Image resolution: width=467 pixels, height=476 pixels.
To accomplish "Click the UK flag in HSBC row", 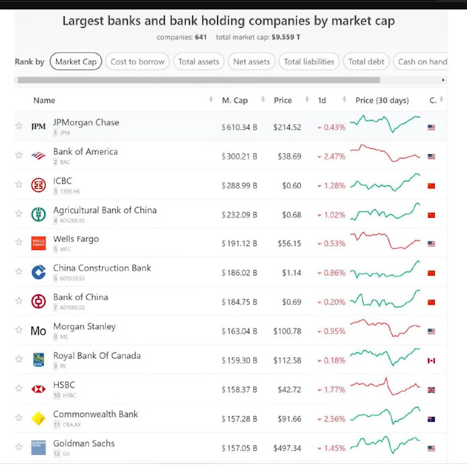I will (x=431, y=390).
